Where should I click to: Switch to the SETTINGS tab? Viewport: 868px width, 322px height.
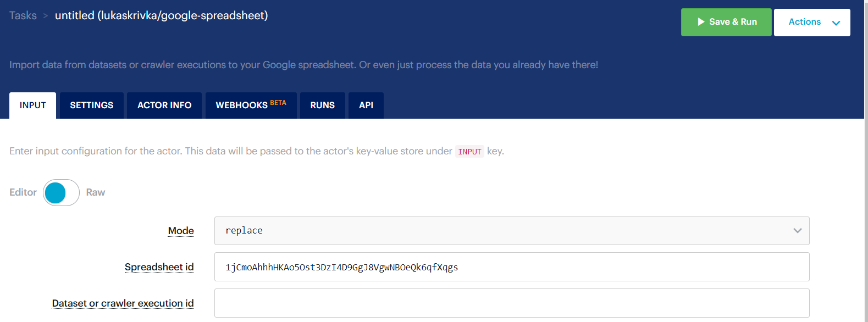click(92, 106)
